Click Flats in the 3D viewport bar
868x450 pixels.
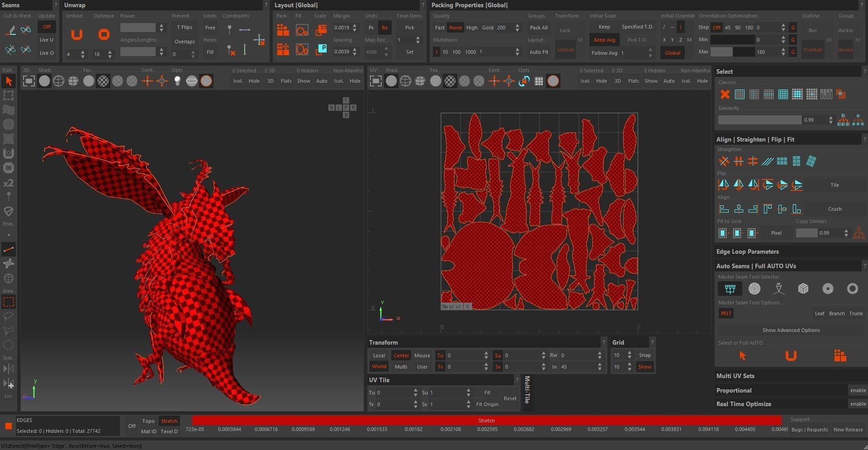pyautogui.click(x=286, y=81)
